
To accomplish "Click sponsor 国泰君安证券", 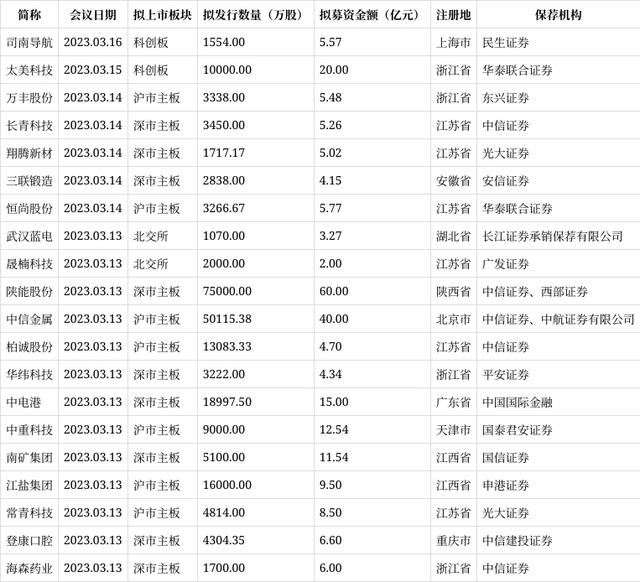I will click(518, 430).
